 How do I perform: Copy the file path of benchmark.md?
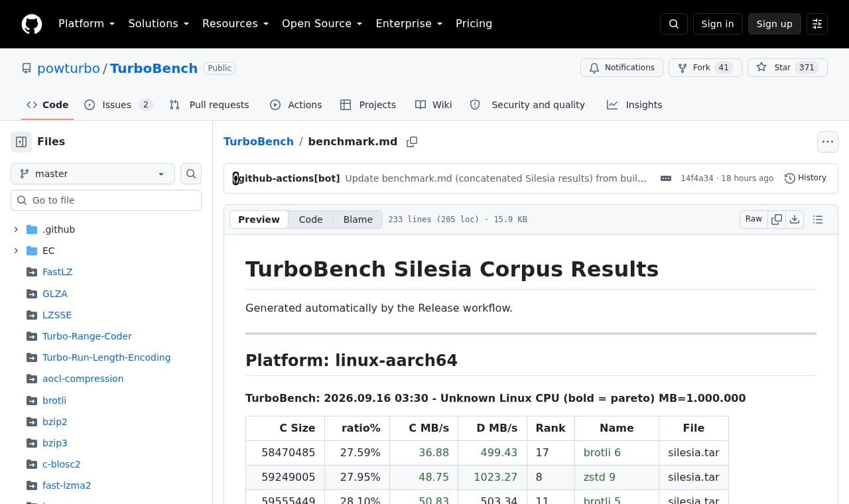(x=412, y=142)
